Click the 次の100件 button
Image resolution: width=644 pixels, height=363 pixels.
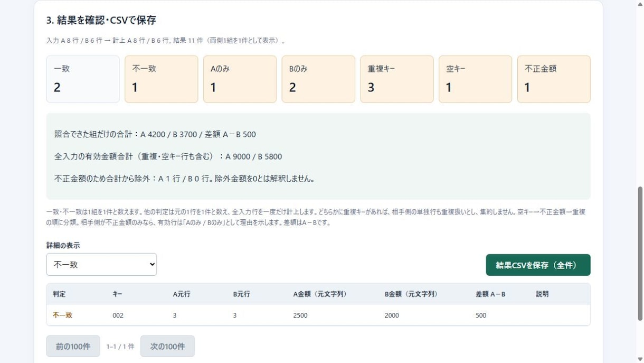point(167,346)
